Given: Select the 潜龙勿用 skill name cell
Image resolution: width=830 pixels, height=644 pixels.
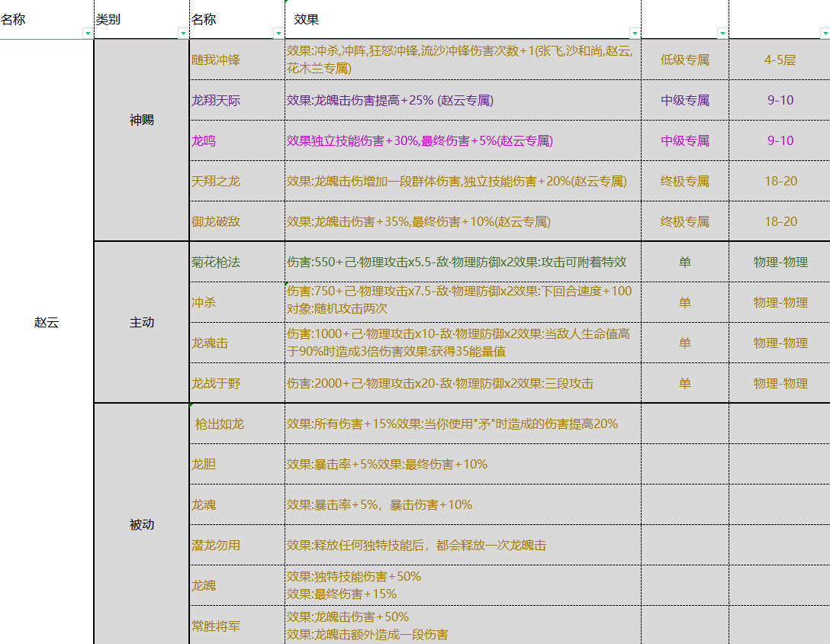Looking at the screenshot, I should (237, 545).
